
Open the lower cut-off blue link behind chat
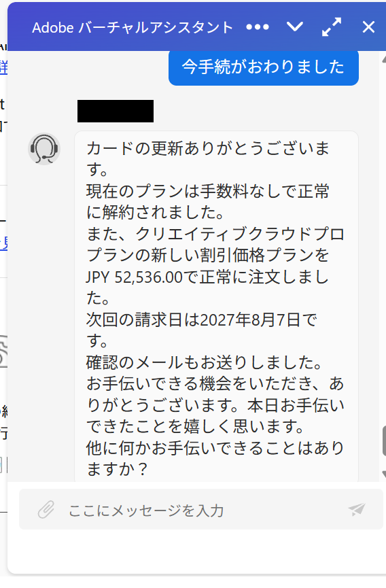[3, 243]
